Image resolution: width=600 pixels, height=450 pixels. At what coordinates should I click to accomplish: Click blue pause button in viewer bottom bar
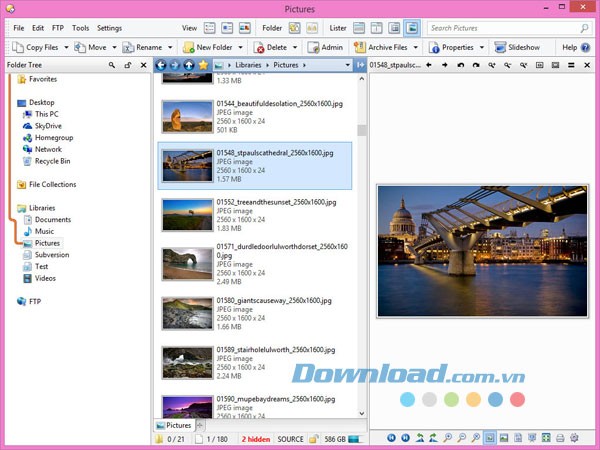pyautogui.click(x=406, y=438)
